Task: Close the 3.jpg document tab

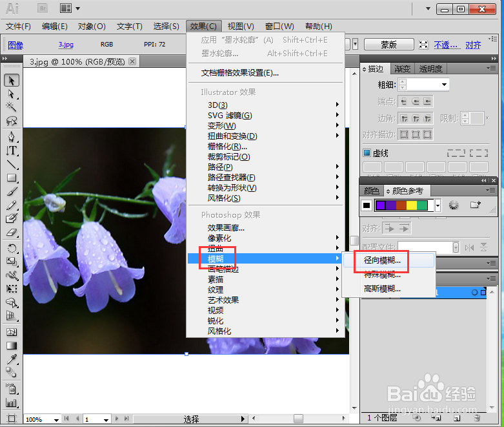Action: tap(132, 61)
